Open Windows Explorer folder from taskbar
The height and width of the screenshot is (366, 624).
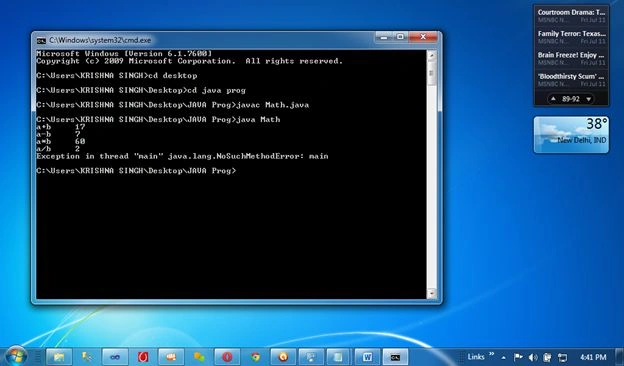(59, 357)
